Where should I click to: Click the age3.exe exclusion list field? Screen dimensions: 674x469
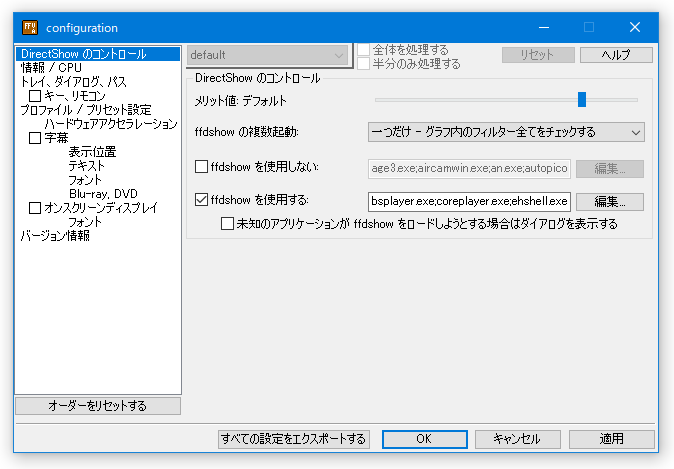[469, 168]
